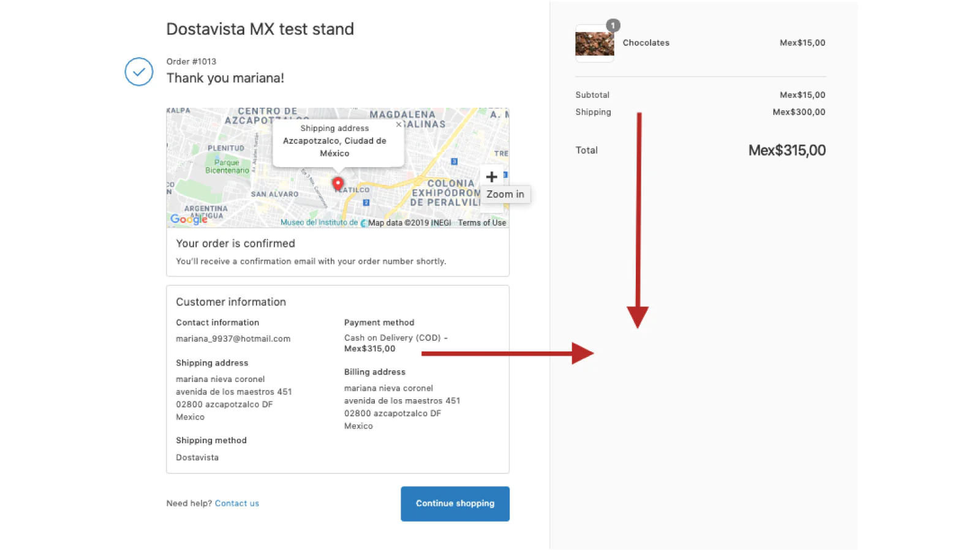980x551 pixels.
Task: Click the Chocolates line price Mex$15,00
Action: [x=802, y=43]
